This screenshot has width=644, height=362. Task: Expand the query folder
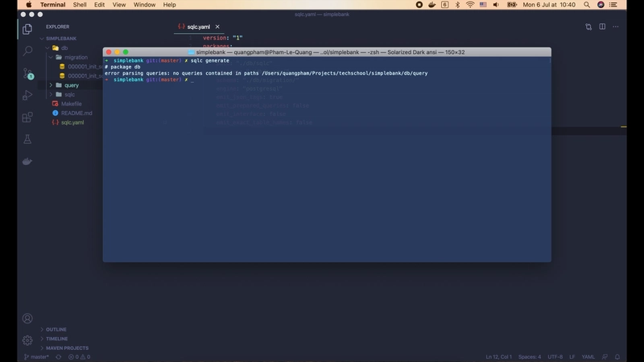(x=71, y=84)
